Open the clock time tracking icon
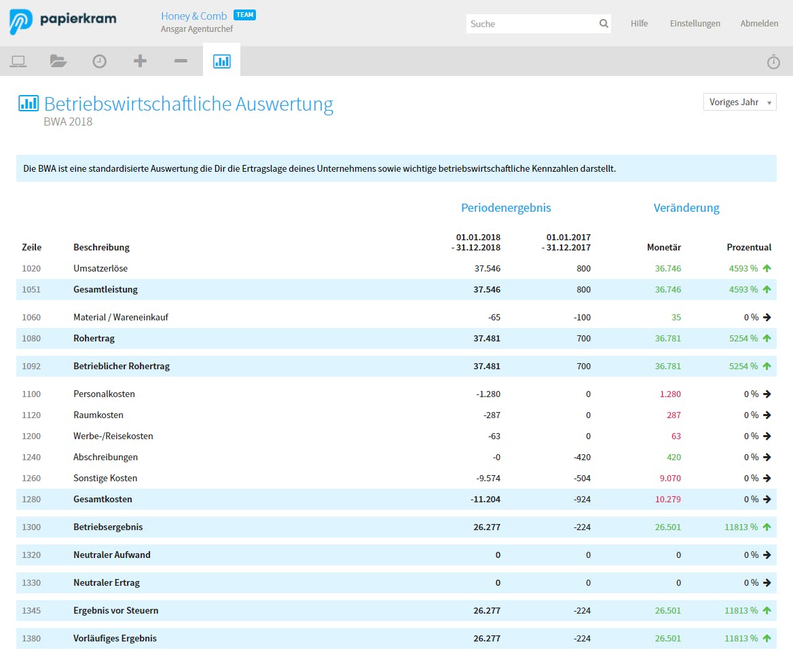Image resolution: width=793 pixels, height=672 pixels. [x=100, y=62]
